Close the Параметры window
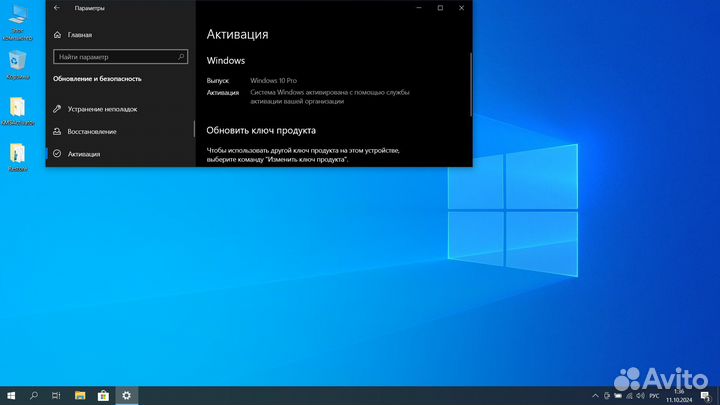The width and height of the screenshot is (720, 405). click(x=461, y=8)
